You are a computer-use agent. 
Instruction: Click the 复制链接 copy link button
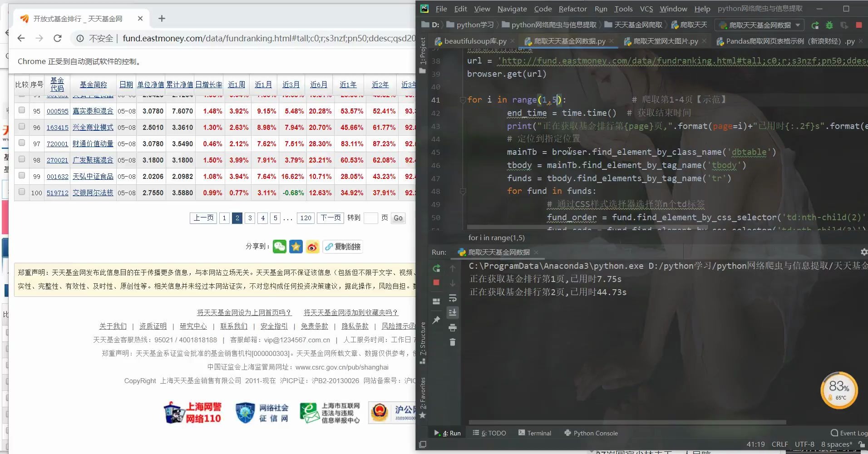click(343, 247)
